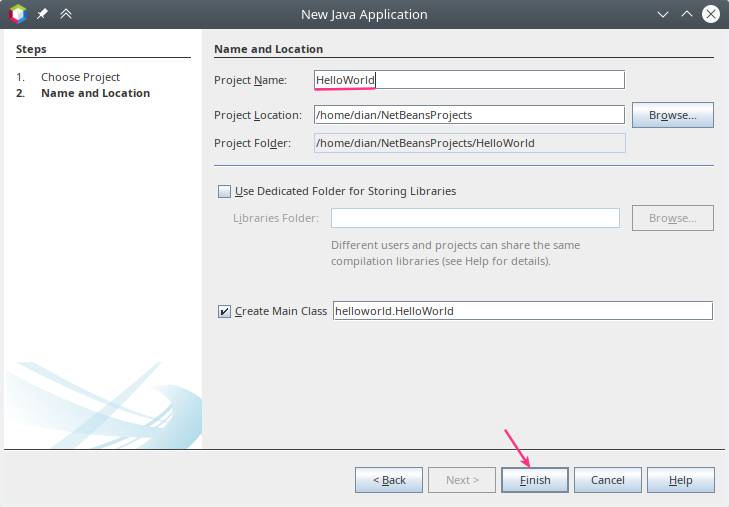This screenshot has width=729, height=507.
Task: Cancel the new project wizard
Action: (607, 480)
